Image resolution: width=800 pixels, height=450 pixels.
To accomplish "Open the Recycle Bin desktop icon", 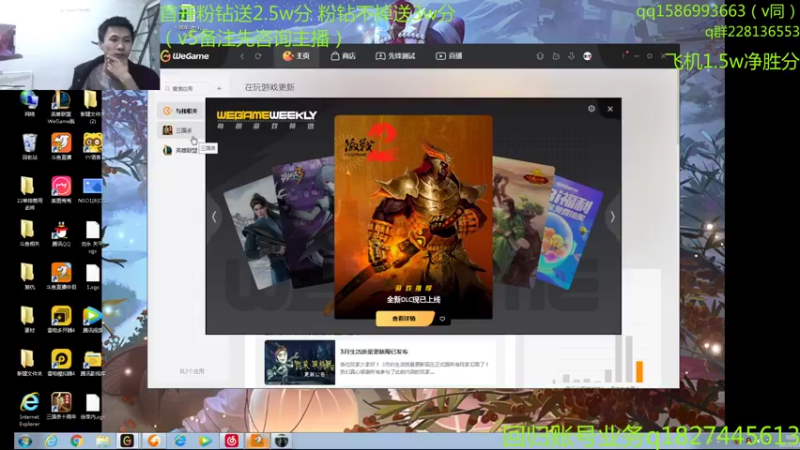I will click(x=30, y=146).
